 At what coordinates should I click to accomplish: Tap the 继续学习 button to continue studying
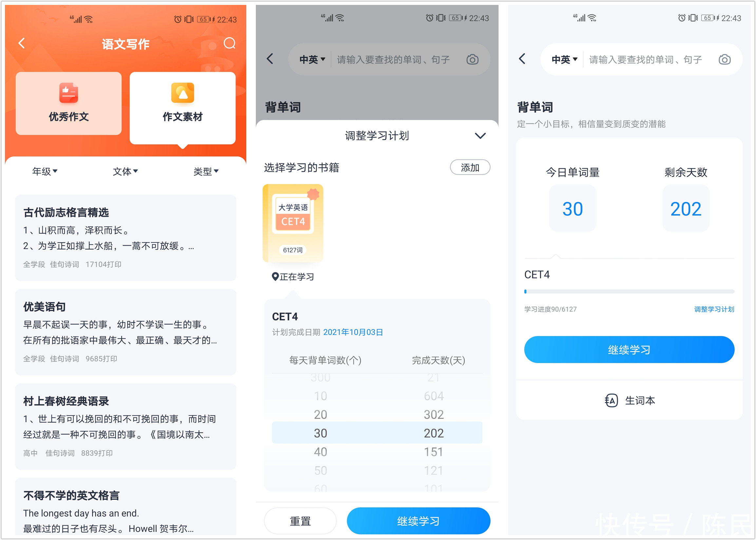pos(418,521)
